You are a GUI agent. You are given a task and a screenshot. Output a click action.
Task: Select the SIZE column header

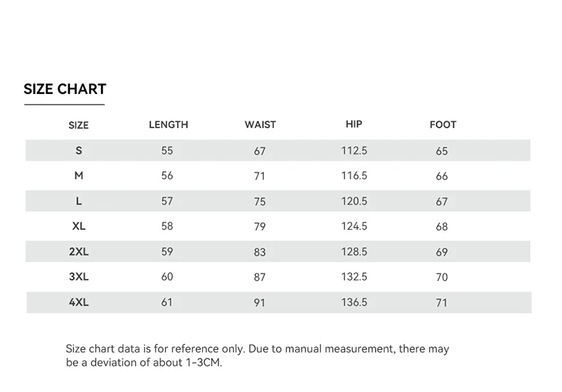pyautogui.click(x=78, y=125)
